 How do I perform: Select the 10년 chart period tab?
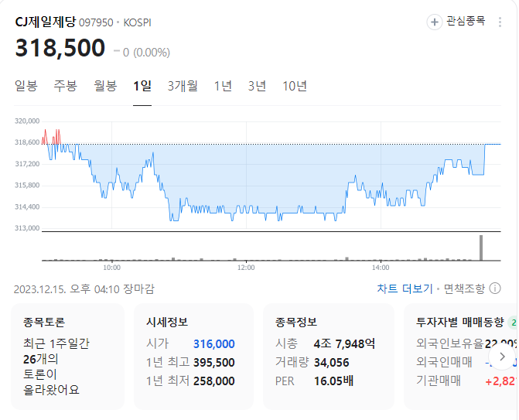[295, 86]
